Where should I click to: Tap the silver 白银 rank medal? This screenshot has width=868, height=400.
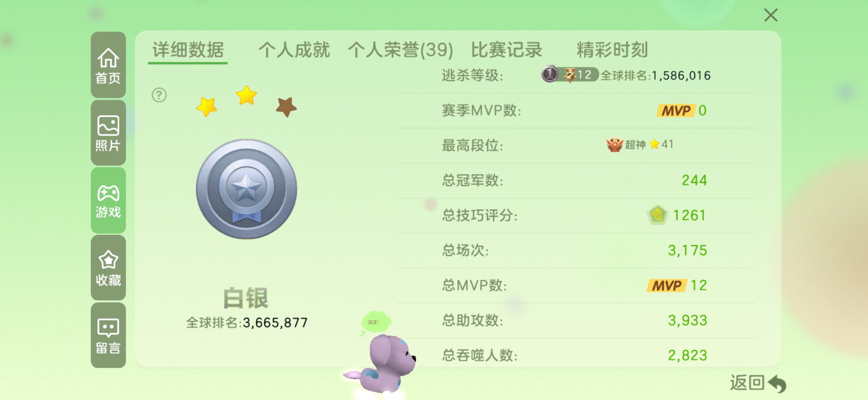coord(246,189)
